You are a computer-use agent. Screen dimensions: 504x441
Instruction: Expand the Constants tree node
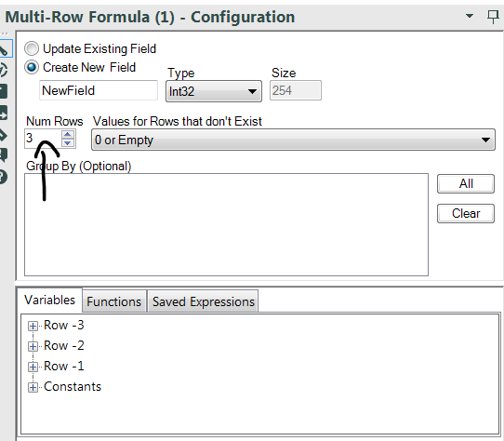(33, 387)
